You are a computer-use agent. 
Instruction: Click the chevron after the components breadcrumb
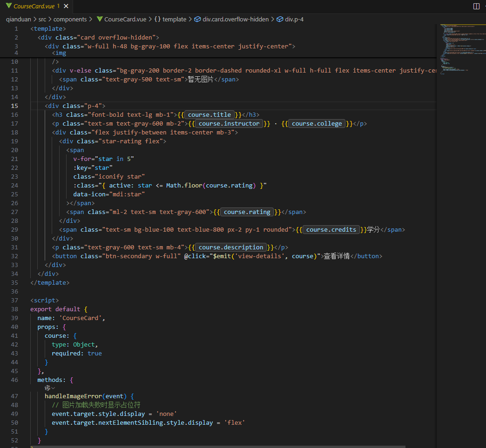(90, 19)
